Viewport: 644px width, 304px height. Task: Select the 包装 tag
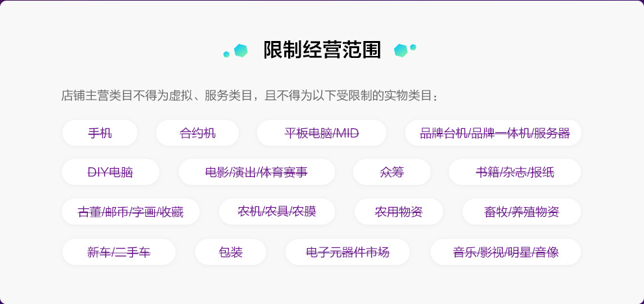click(x=230, y=253)
